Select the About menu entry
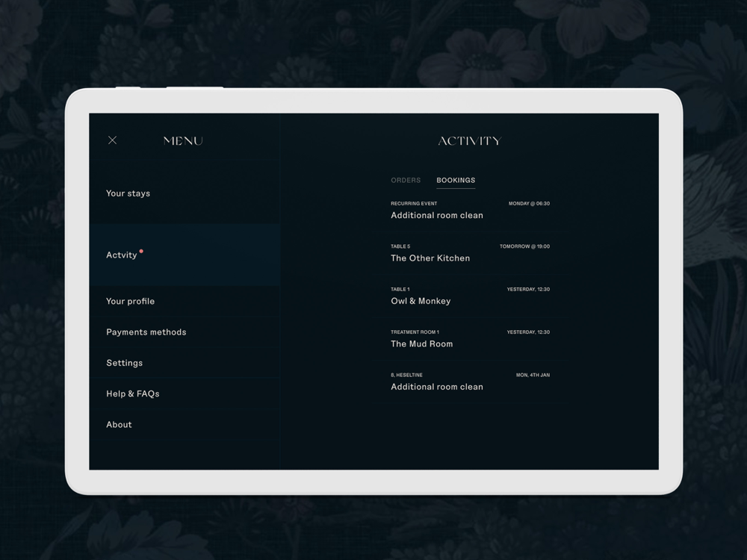 tap(185, 424)
